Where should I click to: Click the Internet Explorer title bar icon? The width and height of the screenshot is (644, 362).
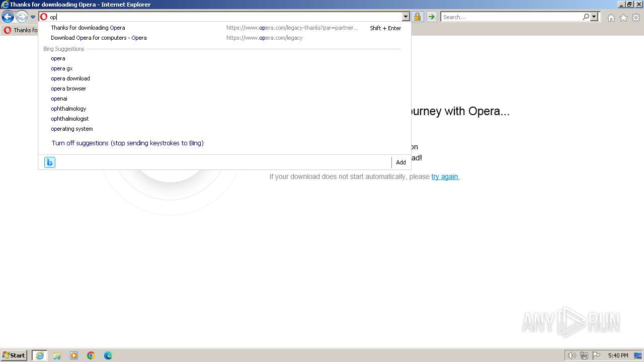(5, 5)
